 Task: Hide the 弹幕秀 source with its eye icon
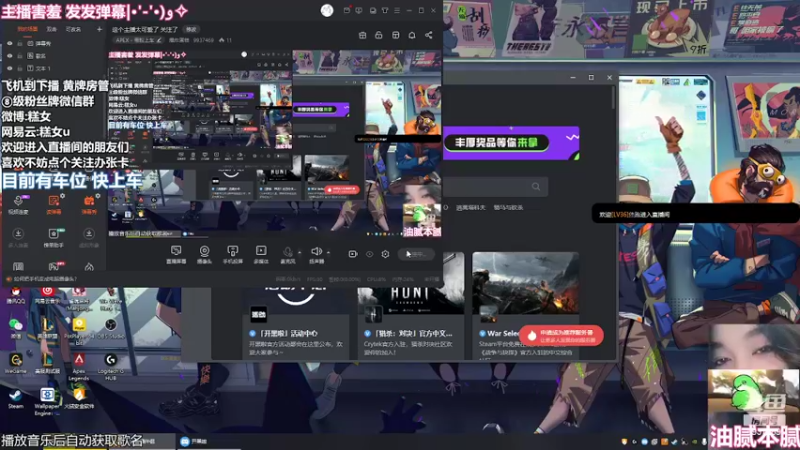pos(9,44)
